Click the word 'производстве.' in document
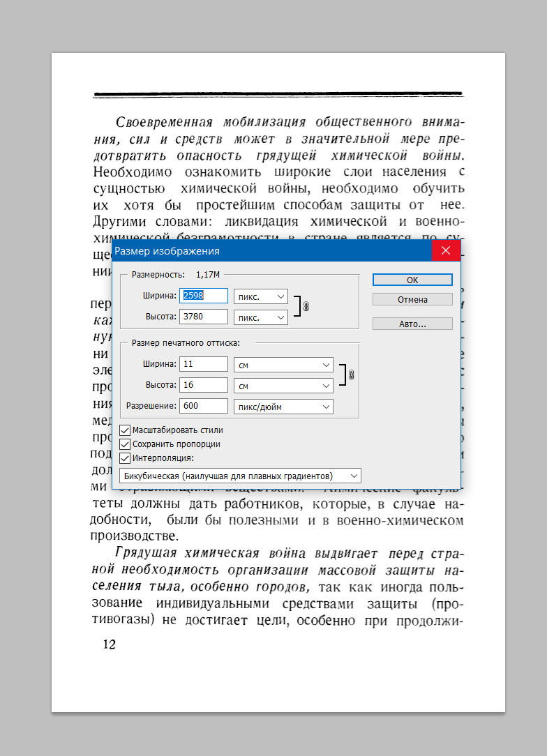 [x=135, y=536]
